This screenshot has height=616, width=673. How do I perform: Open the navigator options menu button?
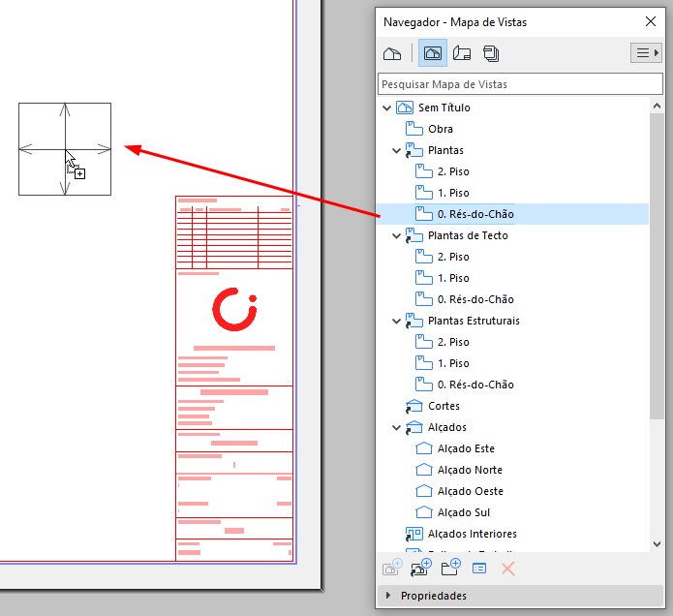[646, 53]
